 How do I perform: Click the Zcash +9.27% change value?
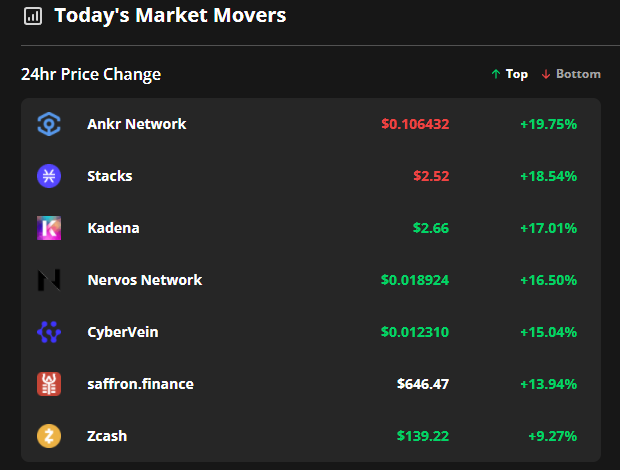(x=552, y=436)
